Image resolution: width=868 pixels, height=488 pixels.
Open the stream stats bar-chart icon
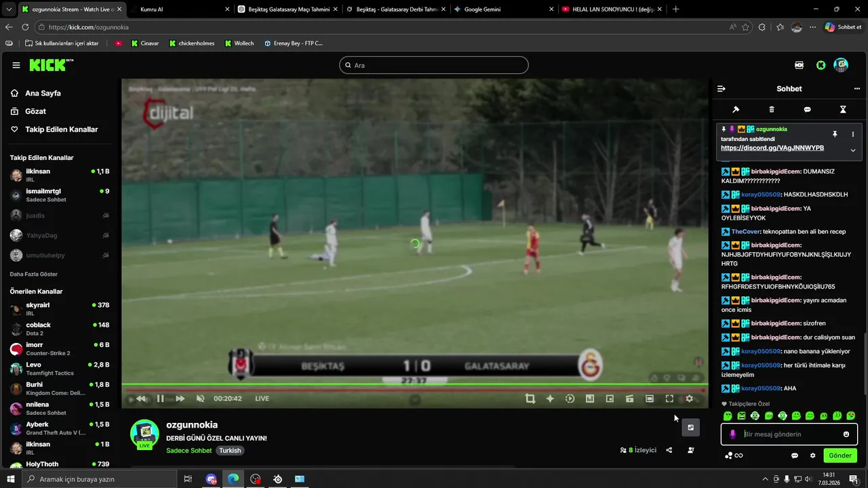coord(590,399)
